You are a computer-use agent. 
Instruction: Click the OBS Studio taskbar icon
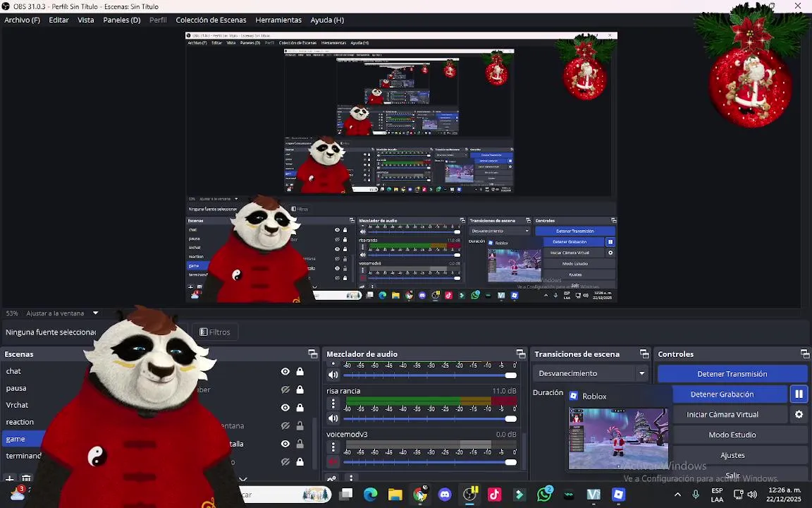pyautogui.click(x=469, y=495)
